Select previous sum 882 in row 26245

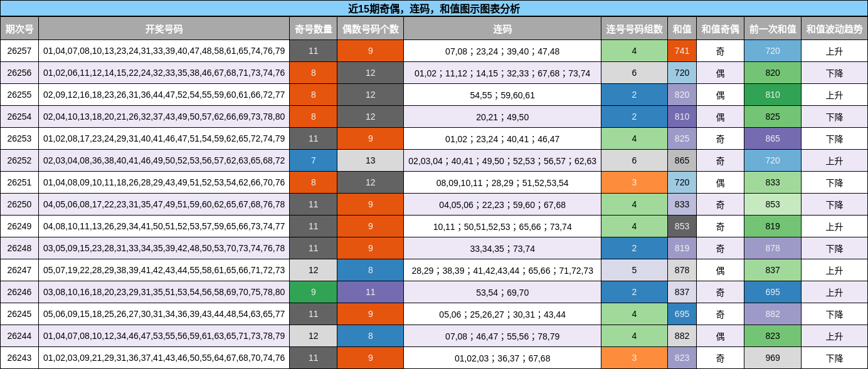773,314
